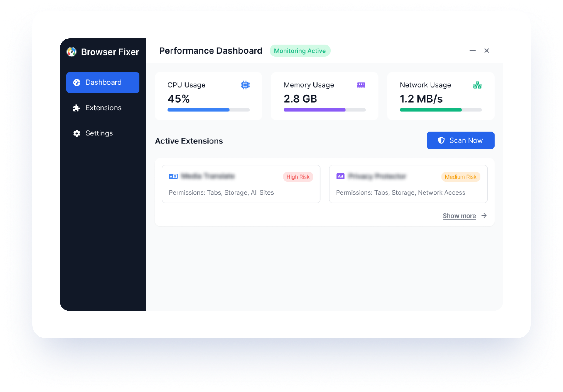
Task: Click the Ad icon on Privacy Protector
Action: point(340,176)
